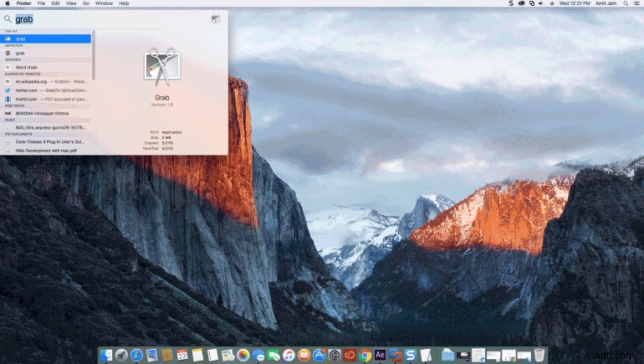This screenshot has height=364, width=644.
Task: Open iBooks from the Dock
Action: click(304, 355)
